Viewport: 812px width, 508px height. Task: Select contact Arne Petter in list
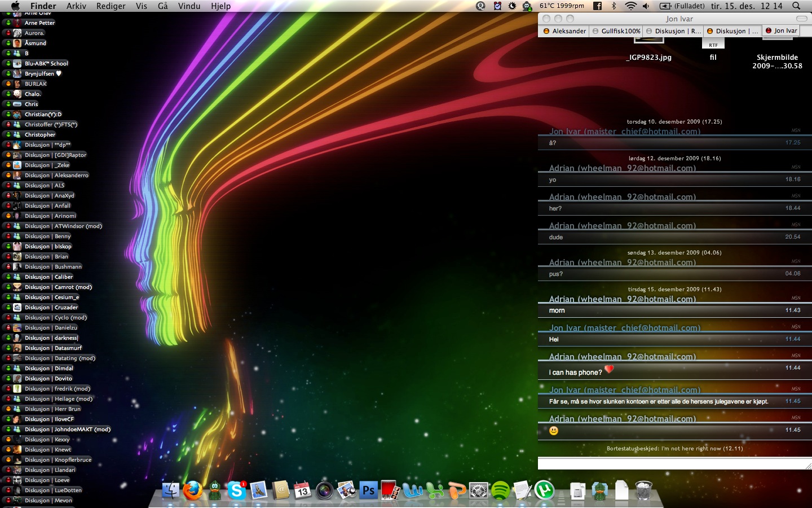click(x=39, y=23)
